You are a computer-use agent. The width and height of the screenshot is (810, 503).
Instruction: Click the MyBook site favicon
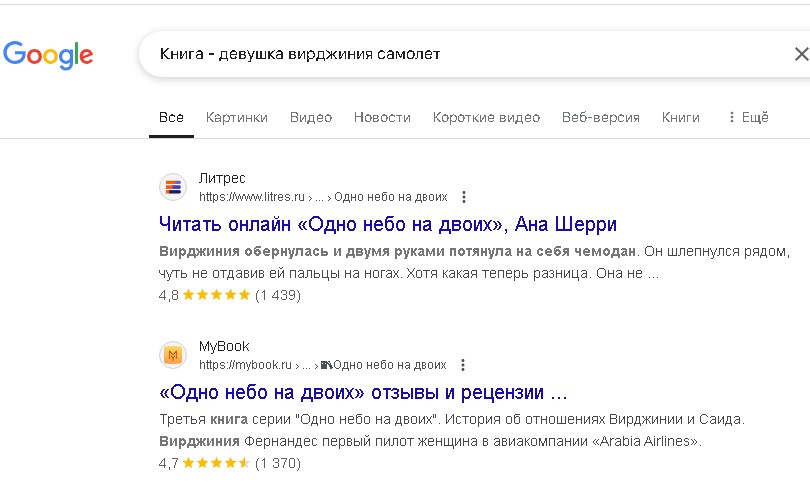173,355
